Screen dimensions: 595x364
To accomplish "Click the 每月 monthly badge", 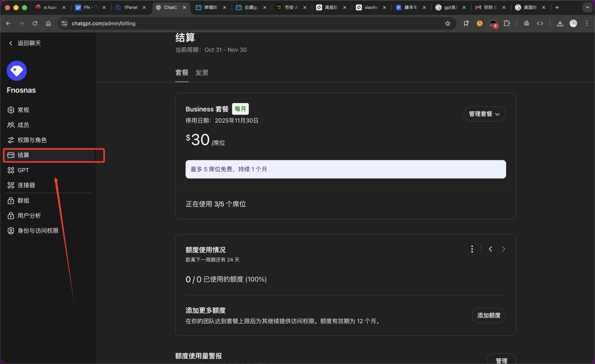I will coord(240,109).
